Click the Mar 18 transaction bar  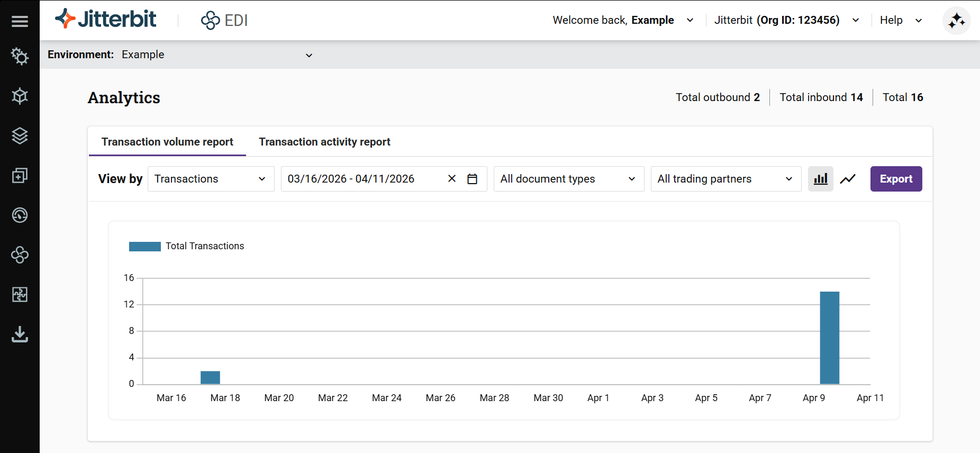(210, 378)
